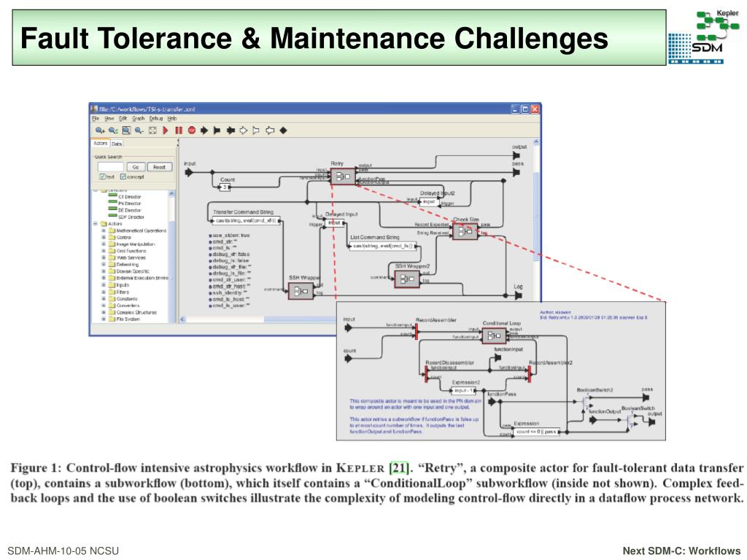Select the debug_xfr: false parameter
747x560 pixels.
229,254
